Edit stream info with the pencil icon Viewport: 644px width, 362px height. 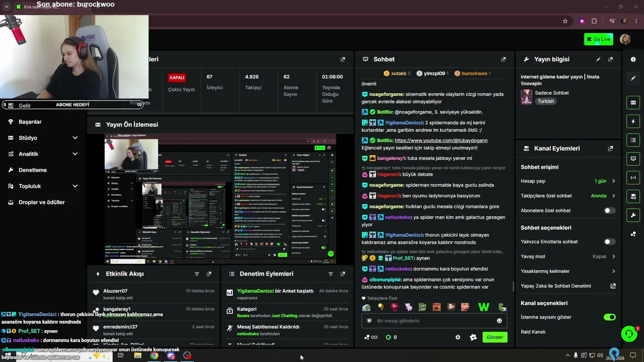click(598, 59)
